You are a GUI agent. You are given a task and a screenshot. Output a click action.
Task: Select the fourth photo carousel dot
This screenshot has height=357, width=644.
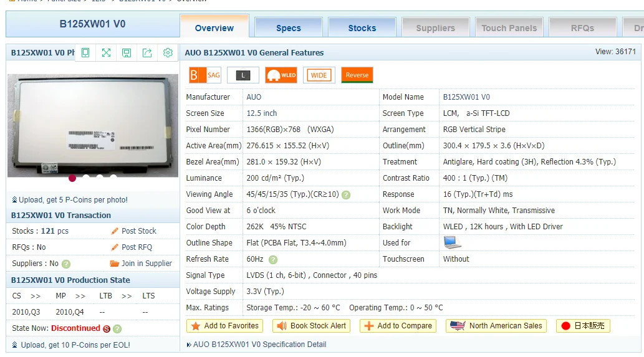point(113,177)
